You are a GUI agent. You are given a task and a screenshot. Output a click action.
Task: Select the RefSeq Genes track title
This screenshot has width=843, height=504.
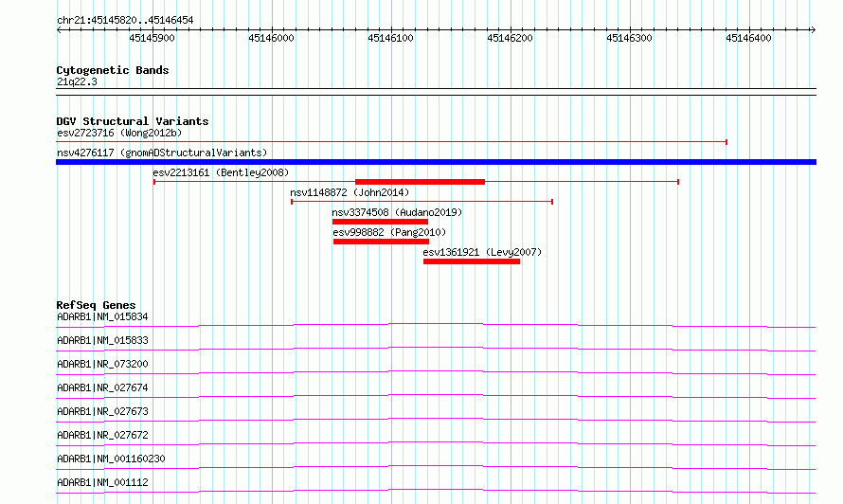[x=96, y=305]
